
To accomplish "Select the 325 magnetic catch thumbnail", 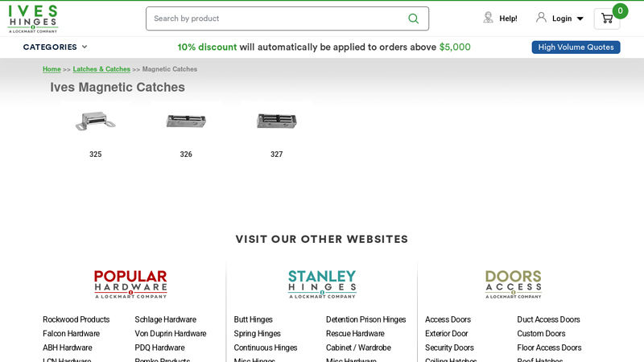I will point(95,121).
